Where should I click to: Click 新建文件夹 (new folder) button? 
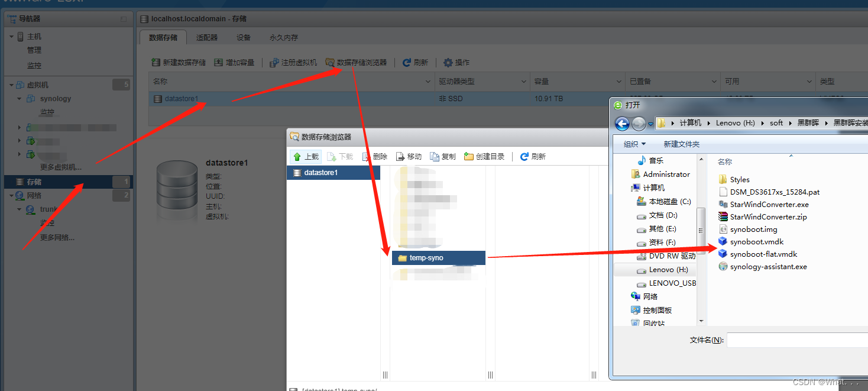(681, 144)
